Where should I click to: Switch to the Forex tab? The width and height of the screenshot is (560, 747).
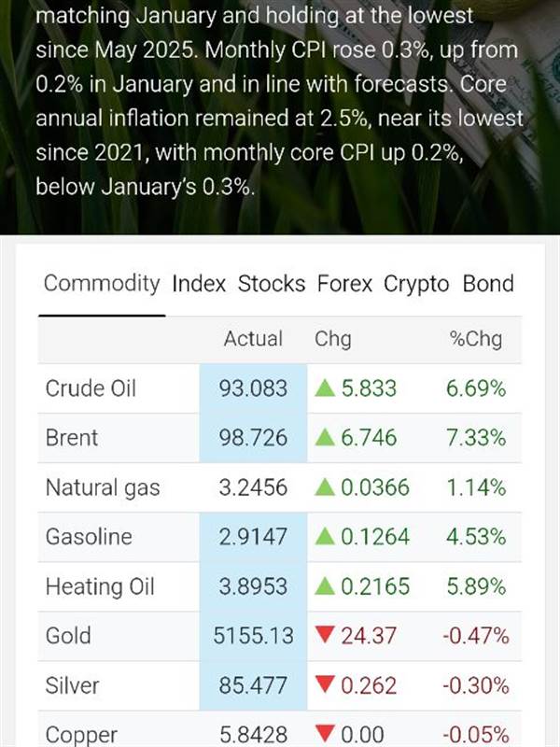[344, 284]
